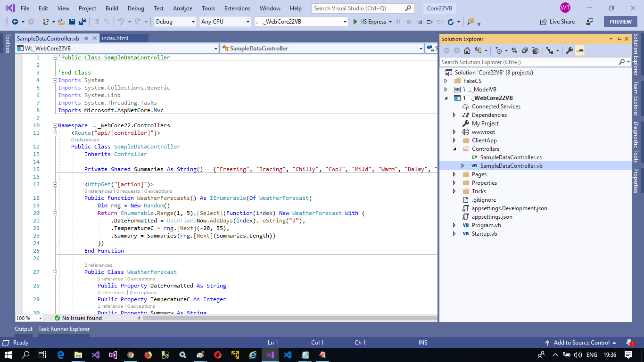This screenshot has height=362, width=644.
Task: Pin the SampleDataController.vb tab
Action: [86, 38]
